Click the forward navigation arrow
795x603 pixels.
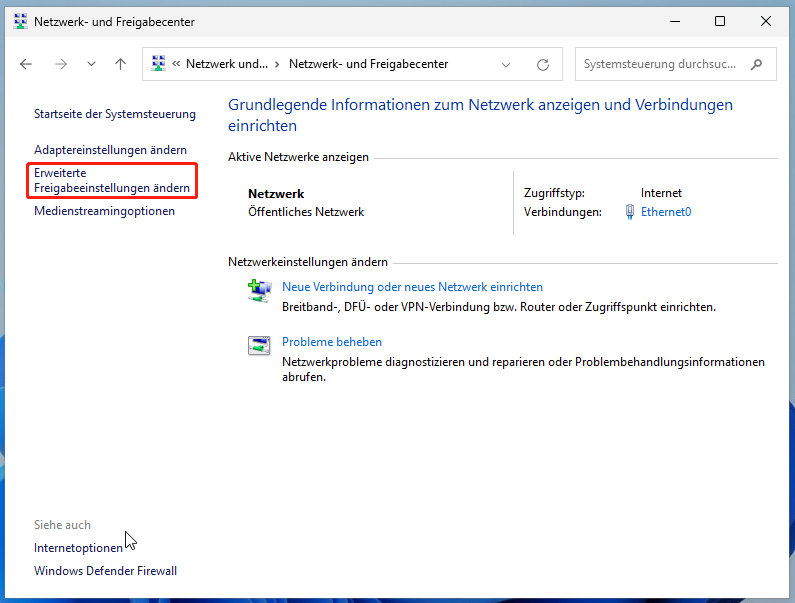click(61, 64)
